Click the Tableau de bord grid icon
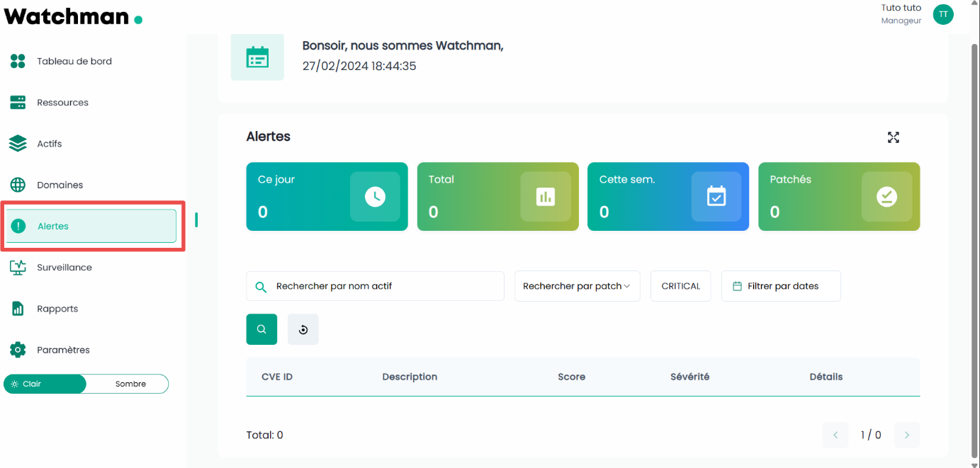Image resolution: width=980 pixels, height=468 pixels. pyautogui.click(x=18, y=62)
